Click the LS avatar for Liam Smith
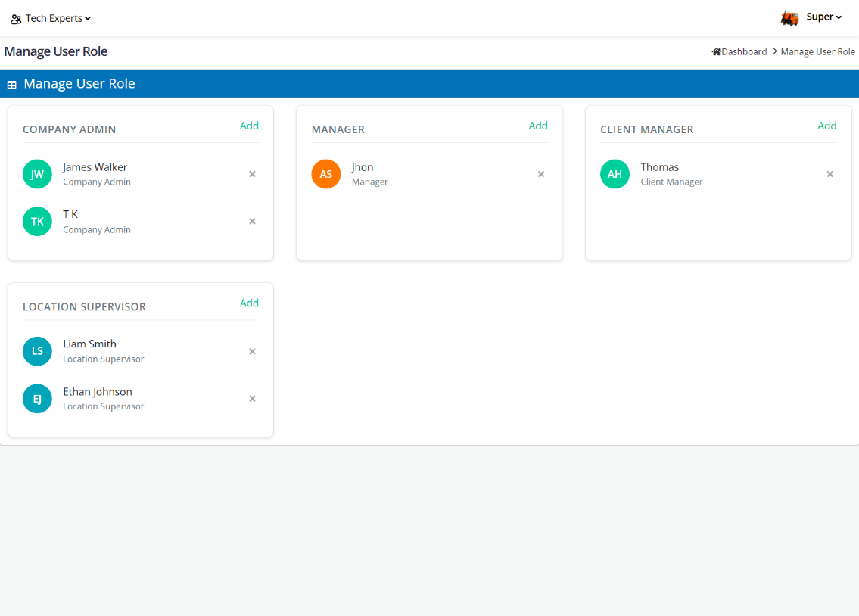The height and width of the screenshot is (616, 859). point(37,351)
